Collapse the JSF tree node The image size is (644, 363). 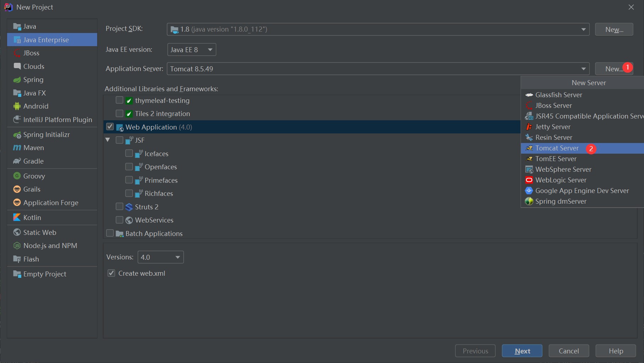(108, 140)
